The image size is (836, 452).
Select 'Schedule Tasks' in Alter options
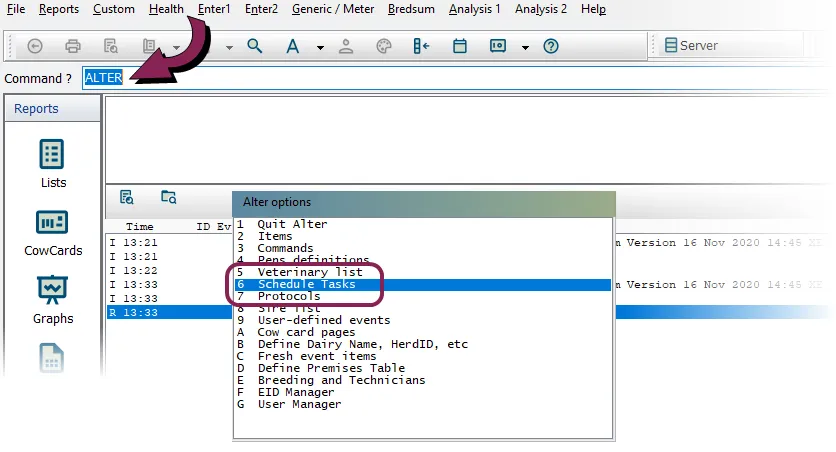(423, 284)
